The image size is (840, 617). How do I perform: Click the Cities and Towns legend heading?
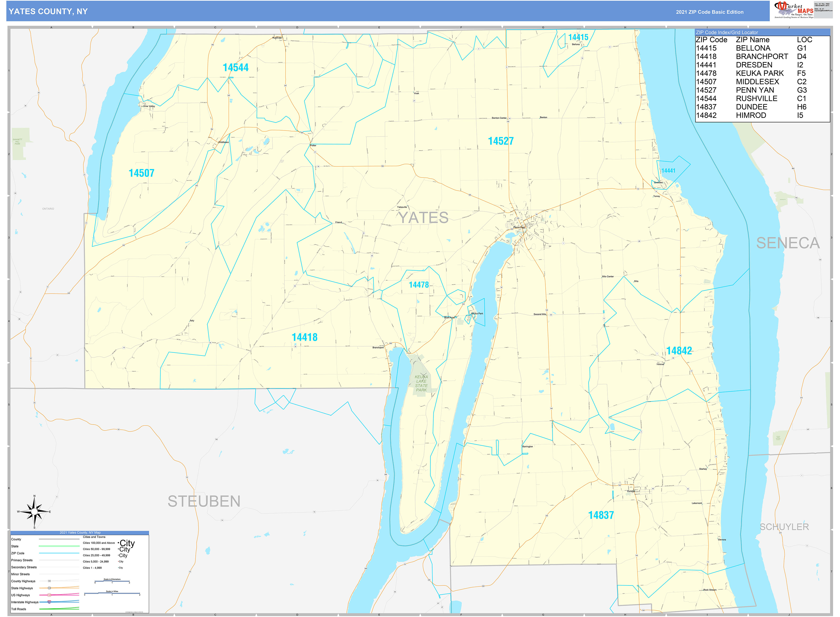pyautogui.click(x=94, y=537)
